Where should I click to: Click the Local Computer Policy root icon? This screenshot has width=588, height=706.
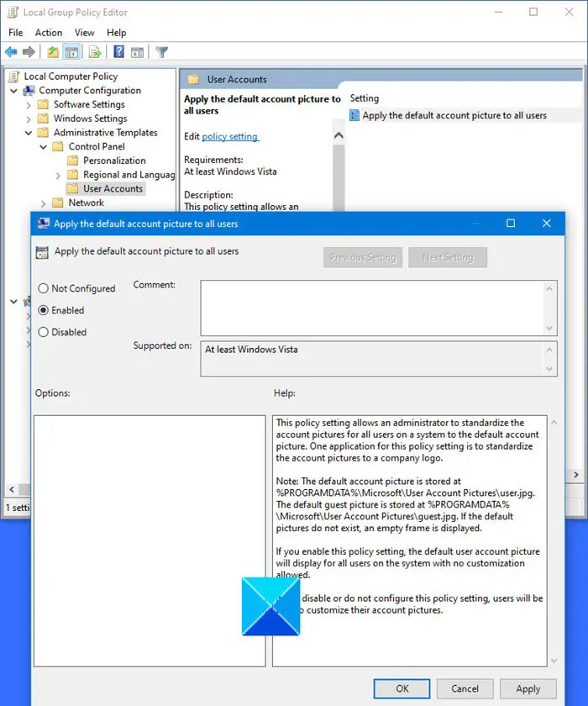tap(14, 76)
